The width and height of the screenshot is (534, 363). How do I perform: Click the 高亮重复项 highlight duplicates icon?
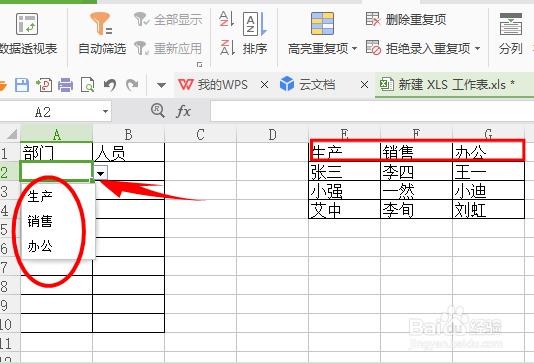coord(322,23)
